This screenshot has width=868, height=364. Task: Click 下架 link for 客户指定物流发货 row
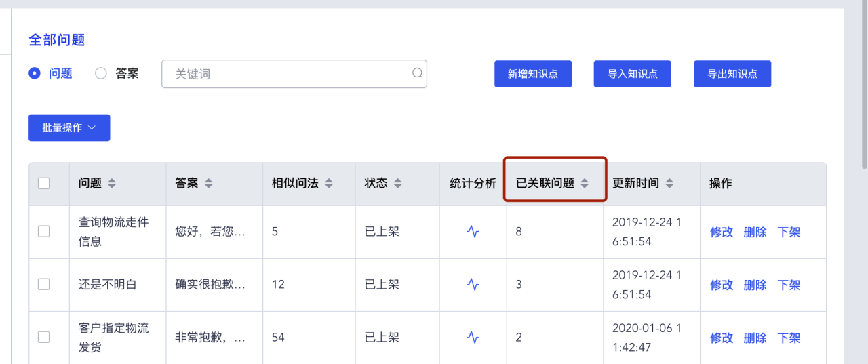(789, 338)
